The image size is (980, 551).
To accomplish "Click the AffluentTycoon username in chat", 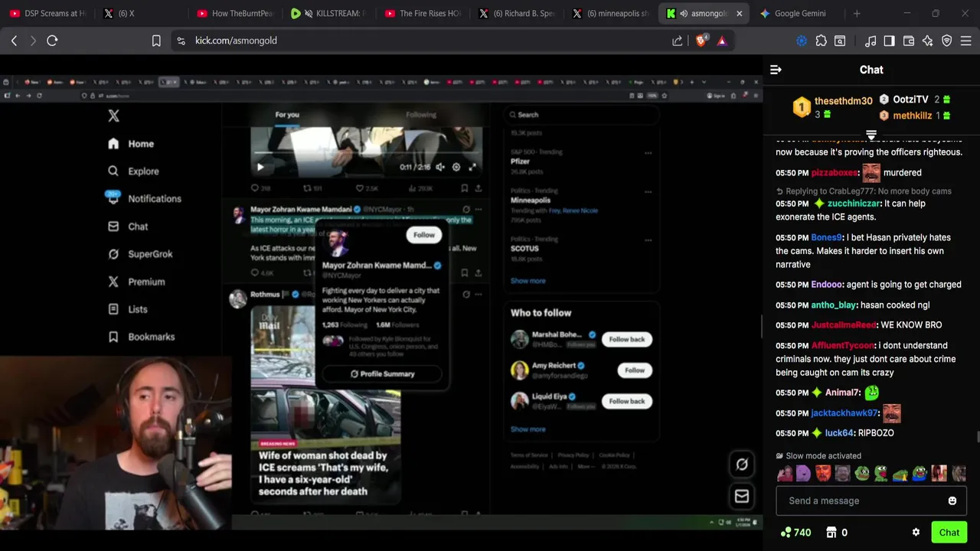I will (x=843, y=346).
